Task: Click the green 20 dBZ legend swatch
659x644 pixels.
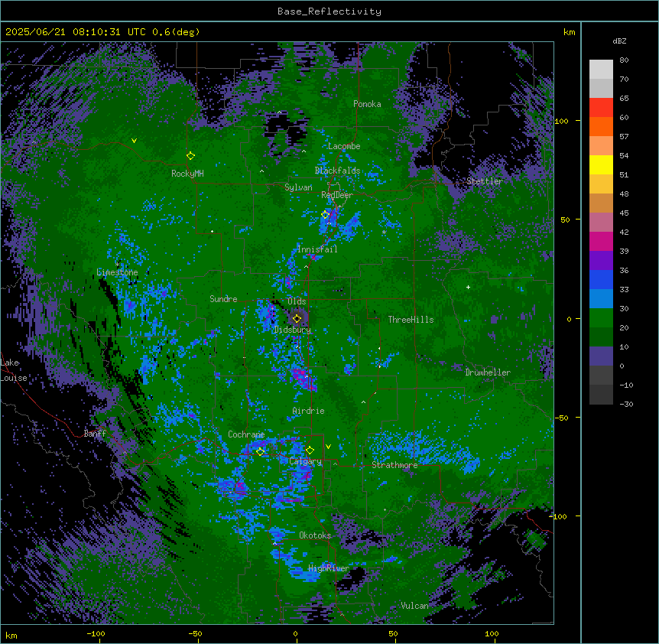Action: [x=601, y=318]
